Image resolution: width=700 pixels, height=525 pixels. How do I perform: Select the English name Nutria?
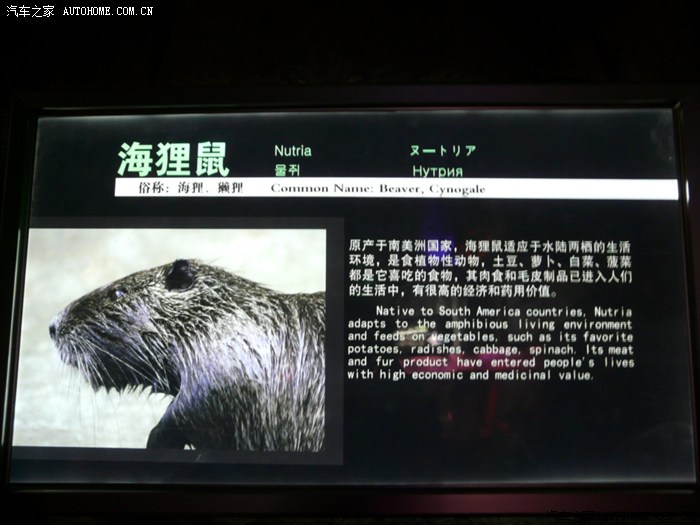coord(293,151)
